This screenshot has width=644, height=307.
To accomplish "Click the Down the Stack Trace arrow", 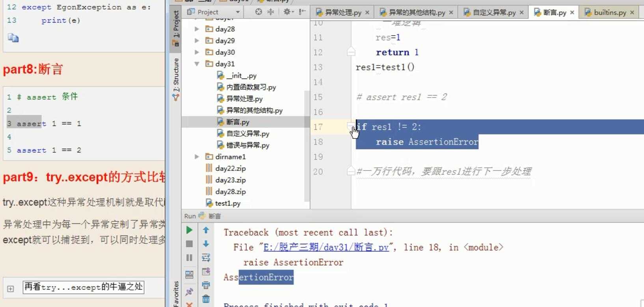I will pos(206,244).
